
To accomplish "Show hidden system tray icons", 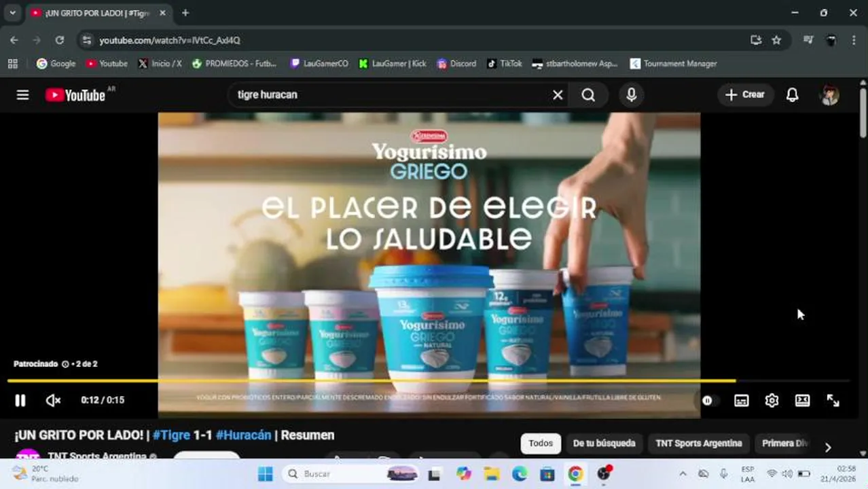I will coord(683,473).
